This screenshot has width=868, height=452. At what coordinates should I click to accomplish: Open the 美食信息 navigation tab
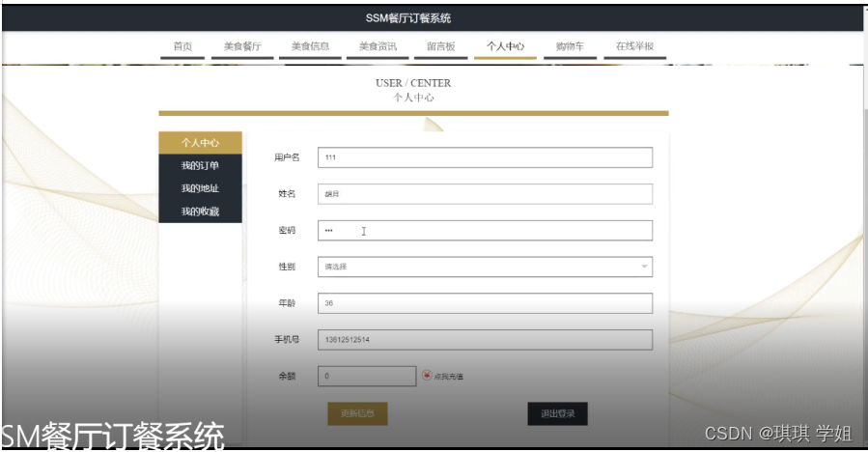(310, 46)
